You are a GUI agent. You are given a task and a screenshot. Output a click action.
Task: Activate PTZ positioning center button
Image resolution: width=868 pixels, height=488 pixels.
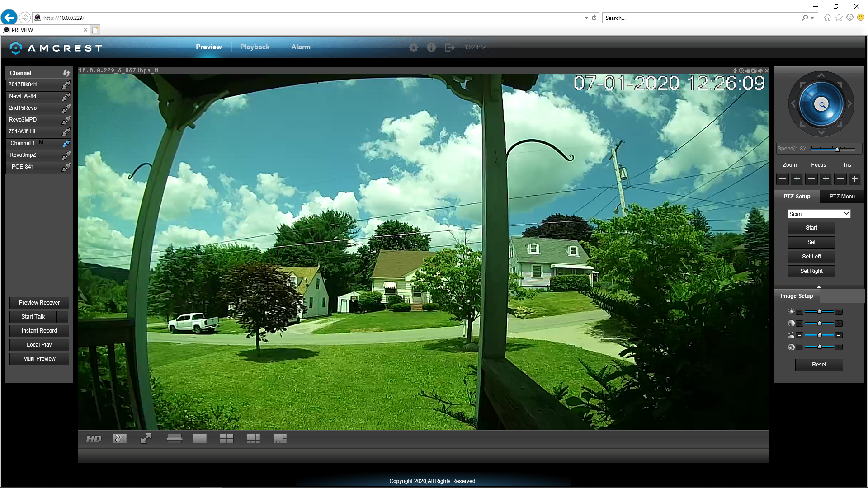pos(821,104)
